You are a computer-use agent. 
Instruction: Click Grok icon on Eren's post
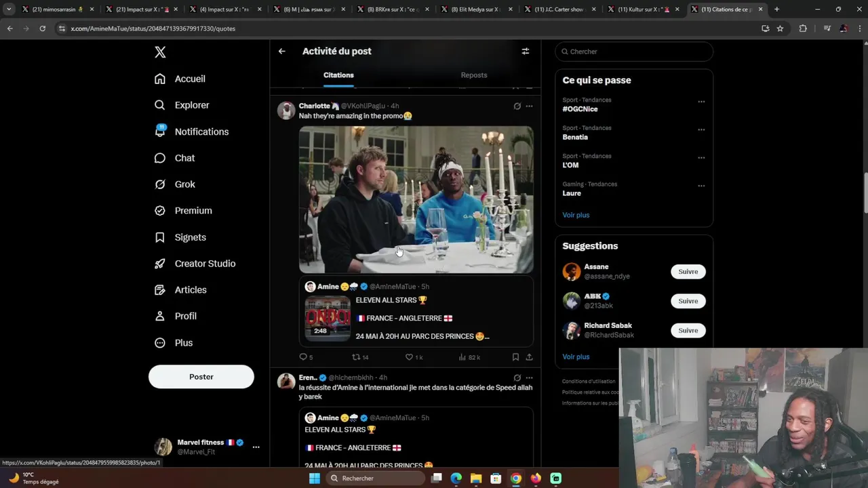tap(517, 378)
